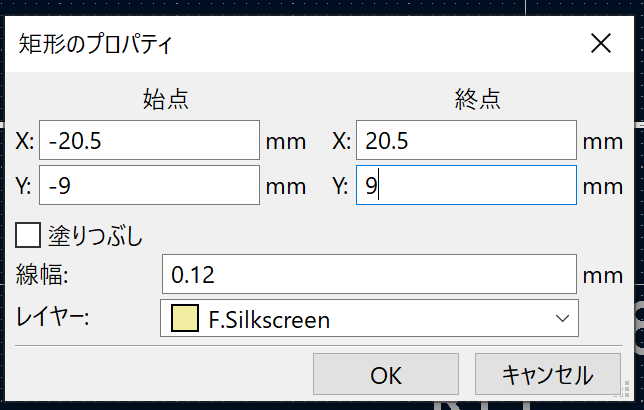Viewport: 644px width, 410px height.
Task: Focus the 終点 Y field showing 9
Action: 465,186
